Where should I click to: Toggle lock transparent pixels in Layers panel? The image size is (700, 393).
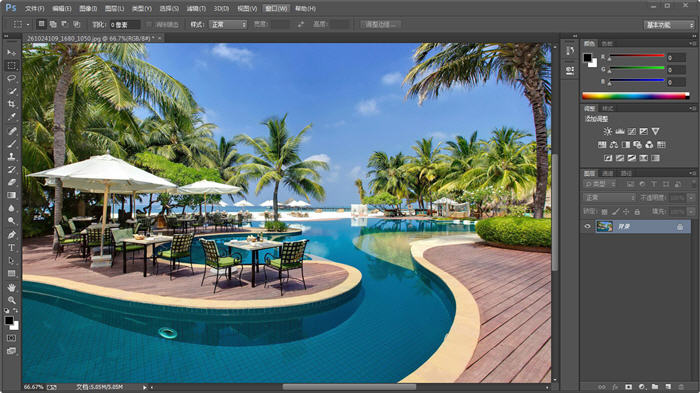tap(604, 212)
